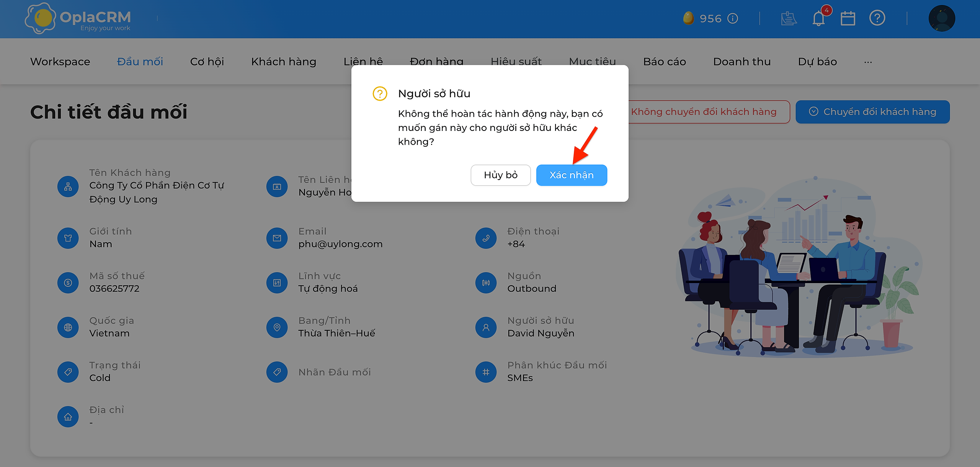980x467 pixels.
Task: Click the Email envelope icon
Action: [x=277, y=238]
